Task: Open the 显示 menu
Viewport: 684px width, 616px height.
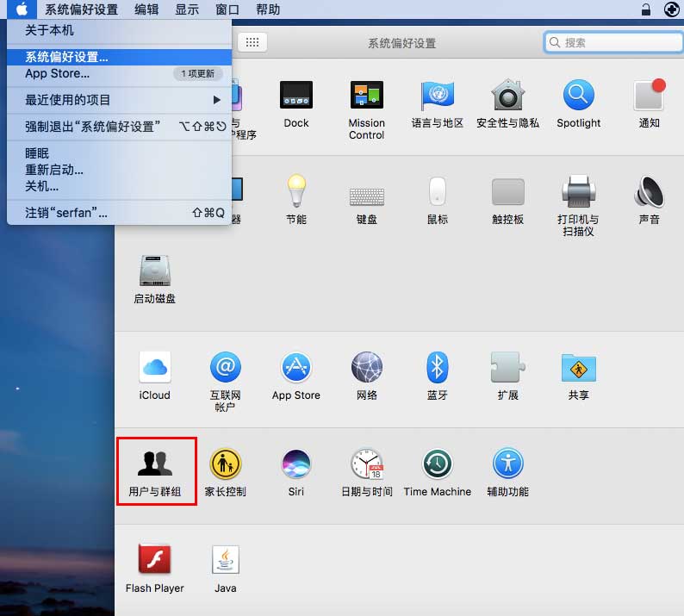Action: [x=187, y=9]
